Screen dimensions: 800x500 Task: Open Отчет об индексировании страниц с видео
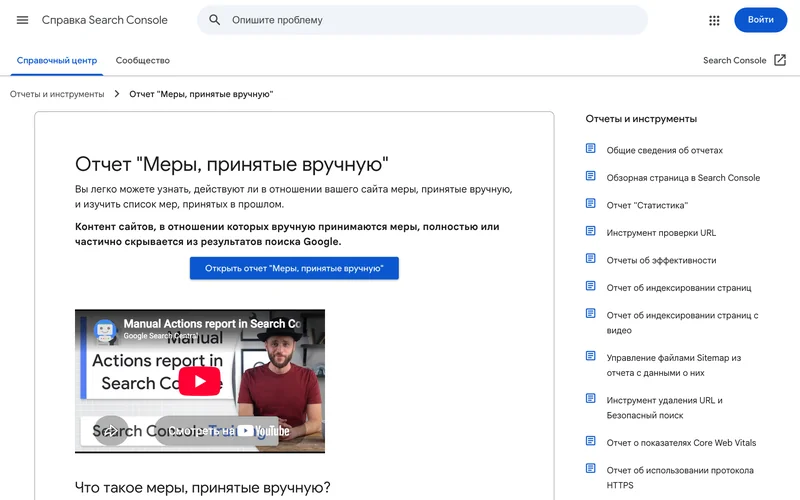click(x=682, y=323)
